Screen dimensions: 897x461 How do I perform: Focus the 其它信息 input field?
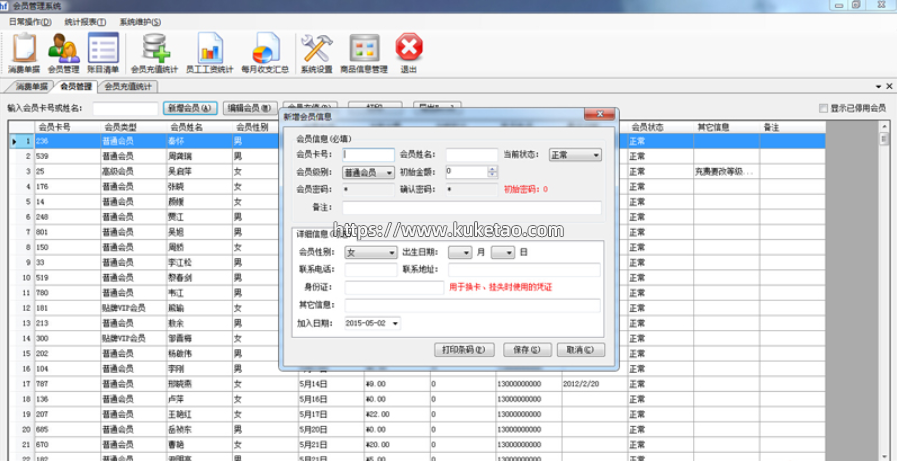click(x=473, y=305)
